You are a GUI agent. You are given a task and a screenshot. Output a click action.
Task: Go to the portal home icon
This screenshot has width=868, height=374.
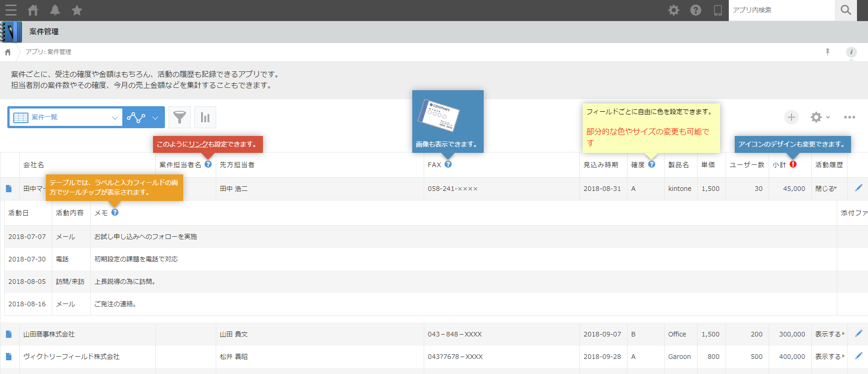(33, 10)
